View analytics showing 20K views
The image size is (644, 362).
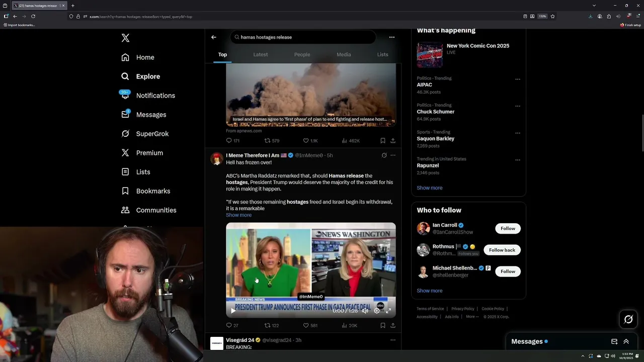(x=349, y=326)
